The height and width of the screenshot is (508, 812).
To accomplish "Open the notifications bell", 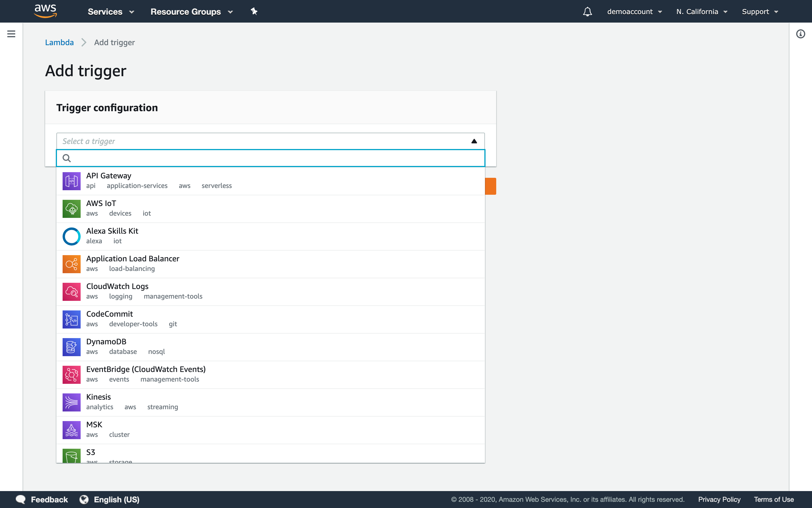I will [587, 12].
